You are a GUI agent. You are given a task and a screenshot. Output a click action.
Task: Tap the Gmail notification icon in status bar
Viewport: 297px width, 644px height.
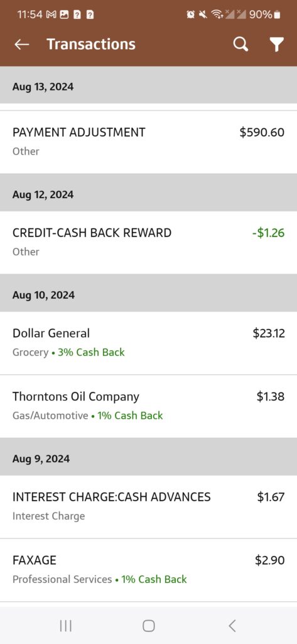pos(51,14)
